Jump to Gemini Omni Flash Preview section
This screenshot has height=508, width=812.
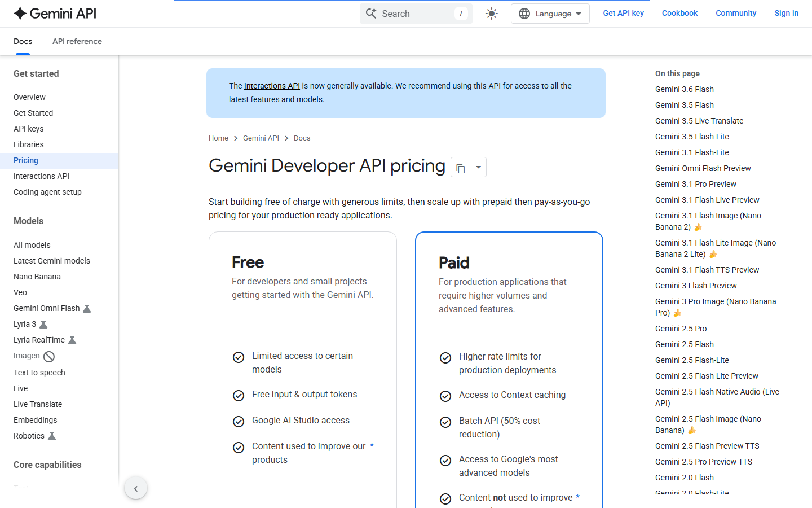[x=703, y=168]
